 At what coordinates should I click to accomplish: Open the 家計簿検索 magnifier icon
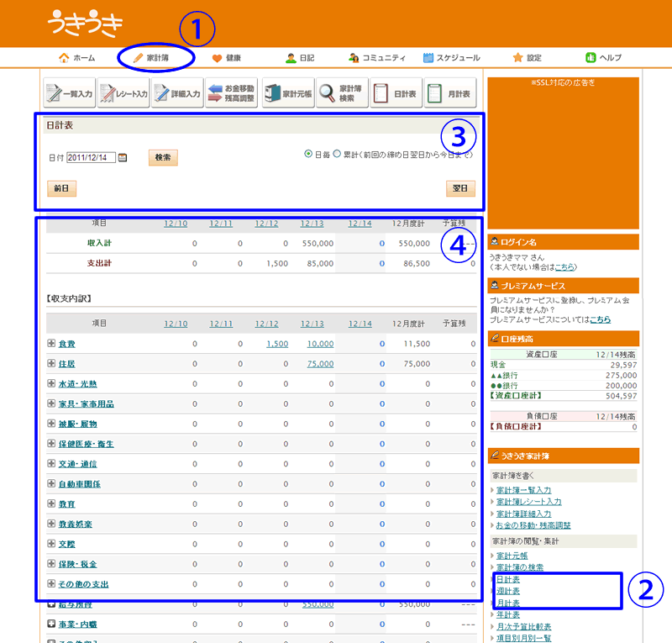[x=342, y=92]
